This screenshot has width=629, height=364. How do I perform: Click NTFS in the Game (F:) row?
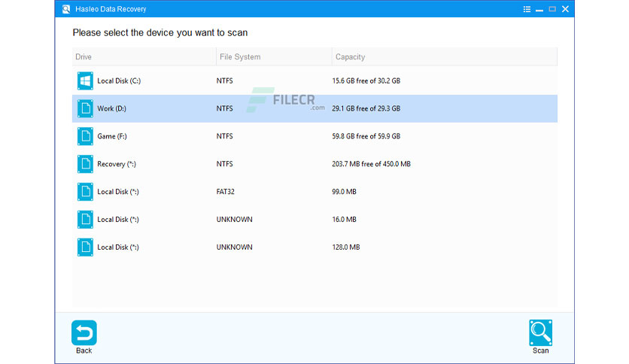point(225,136)
